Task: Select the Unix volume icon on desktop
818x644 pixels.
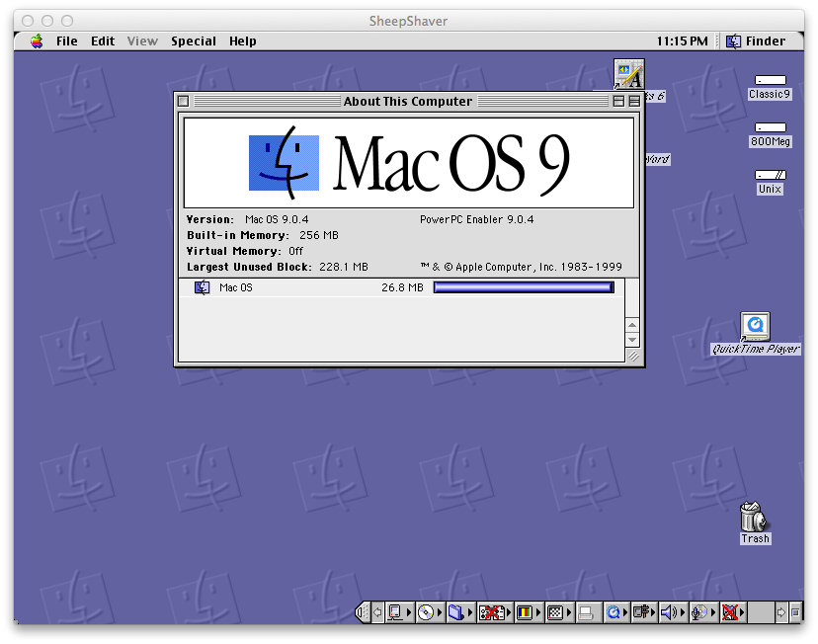Action: [x=770, y=175]
